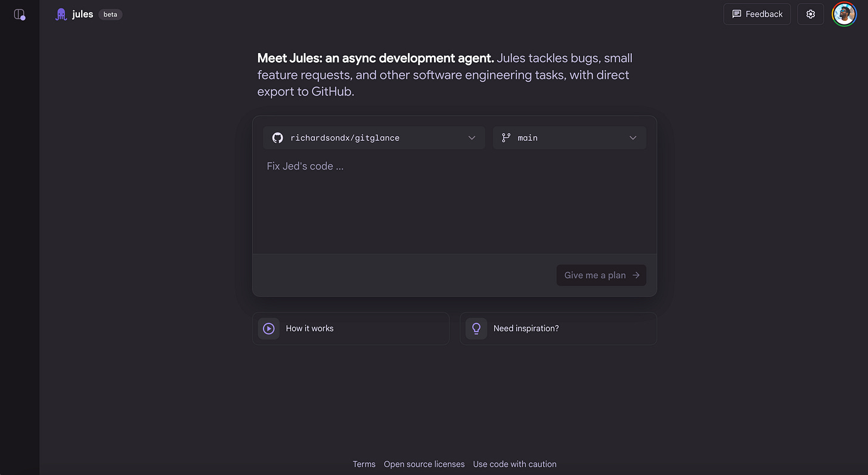
Task: Click the Use code with caution link
Action: point(515,464)
